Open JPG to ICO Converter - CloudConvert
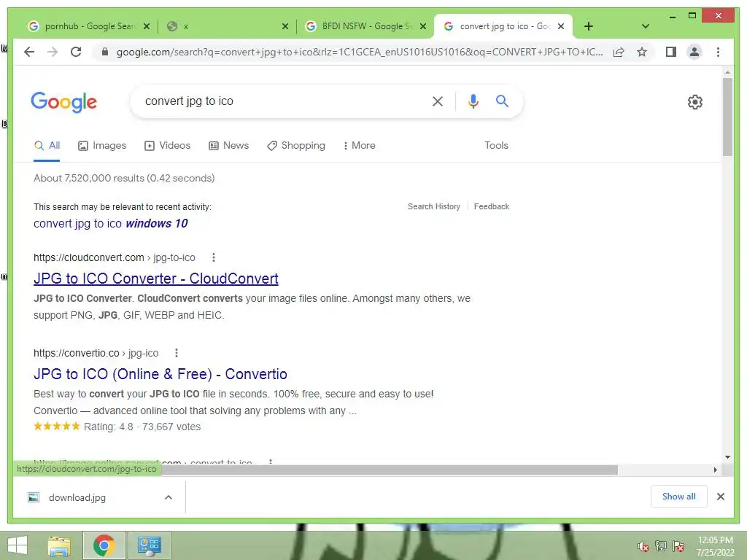This screenshot has height=560, width=747. pos(156,279)
